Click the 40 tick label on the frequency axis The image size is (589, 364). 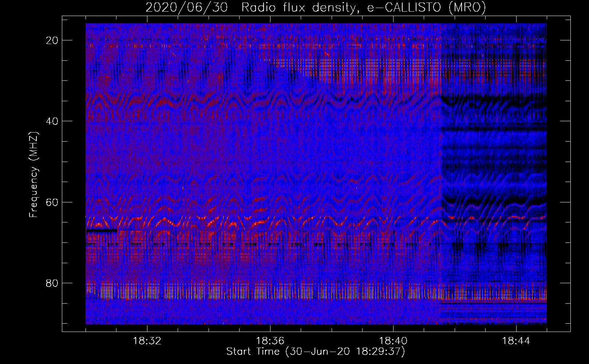click(x=52, y=121)
